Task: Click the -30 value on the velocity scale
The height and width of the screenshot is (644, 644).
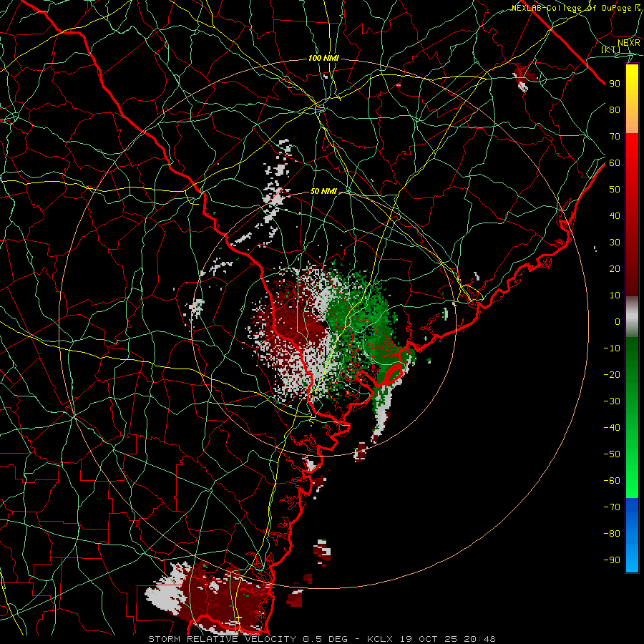Action: point(612,401)
